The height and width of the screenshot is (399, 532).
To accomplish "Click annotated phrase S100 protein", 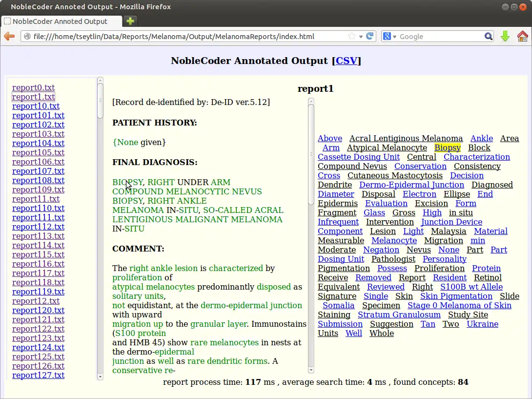I will pos(141,333).
